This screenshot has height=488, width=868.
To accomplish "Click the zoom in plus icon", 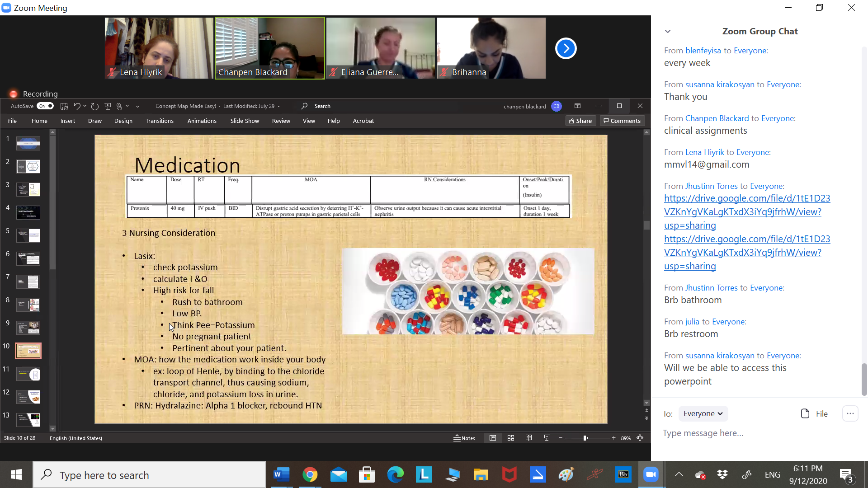I will (x=613, y=438).
